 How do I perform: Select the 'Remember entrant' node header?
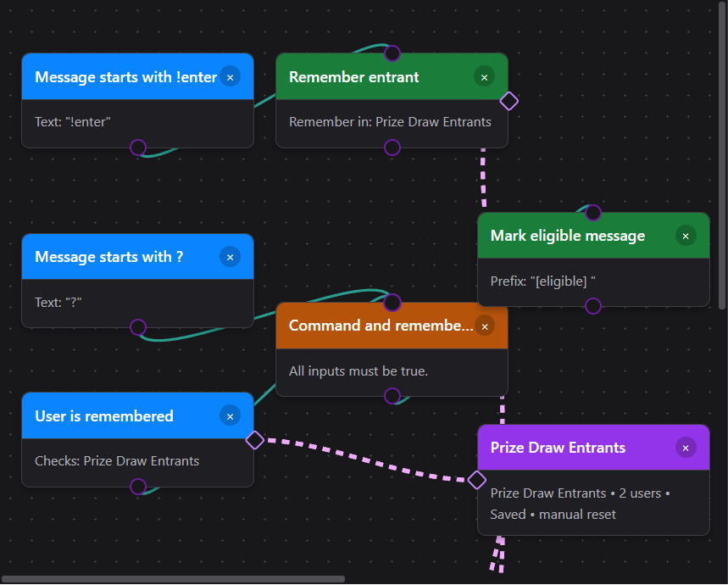coord(392,76)
